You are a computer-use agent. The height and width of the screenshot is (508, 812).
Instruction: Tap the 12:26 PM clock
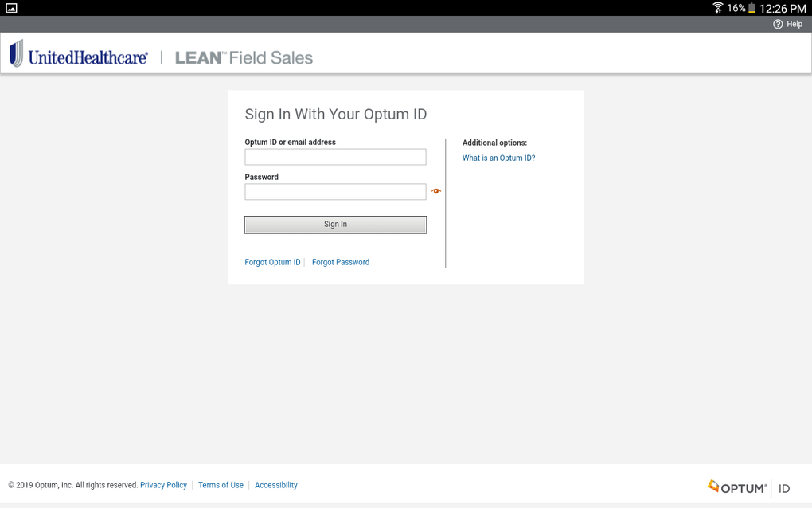pyautogui.click(x=783, y=9)
